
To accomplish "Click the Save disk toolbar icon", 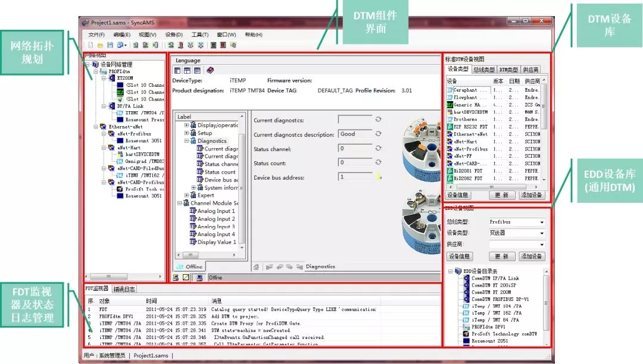I will pos(111,45).
